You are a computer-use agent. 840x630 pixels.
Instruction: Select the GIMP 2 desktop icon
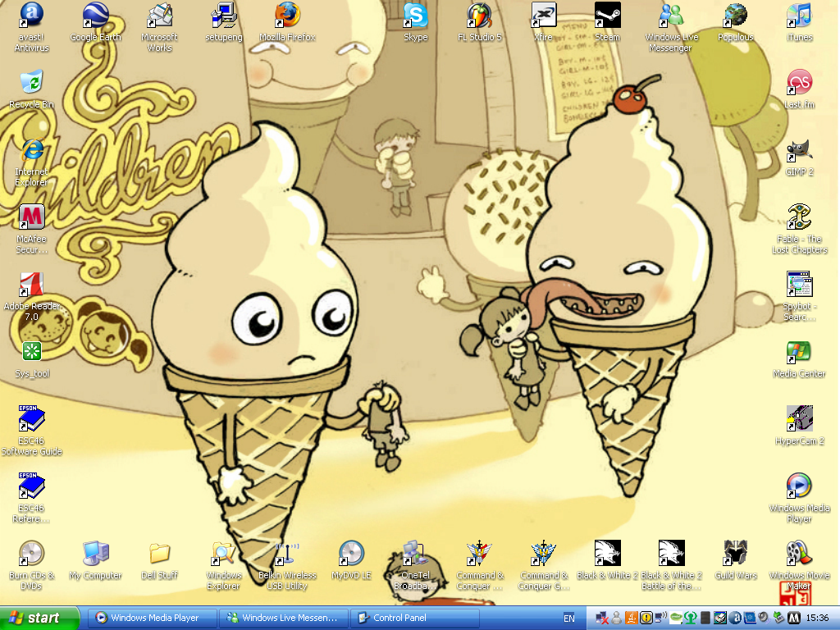[799, 157]
